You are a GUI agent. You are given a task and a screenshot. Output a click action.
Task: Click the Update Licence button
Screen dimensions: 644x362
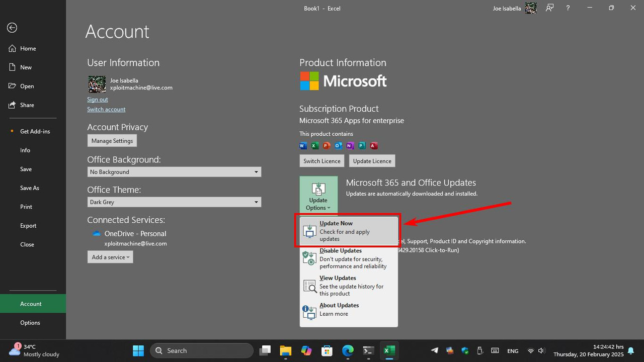pyautogui.click(x=372, y=161)
